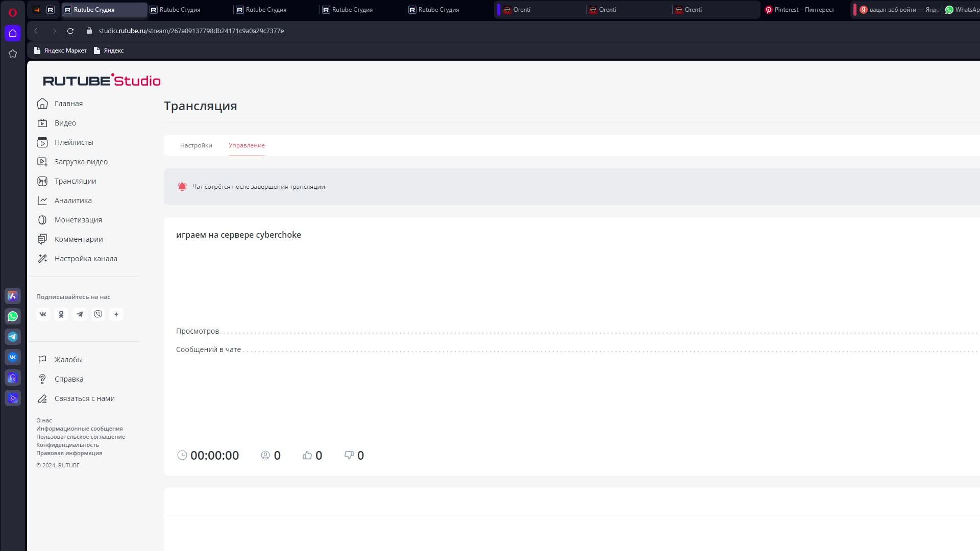The height and width of the screenshot is (551, 980).
Task: Click the thumbs-down dislikes icon
Action: (x=349, y=455)
